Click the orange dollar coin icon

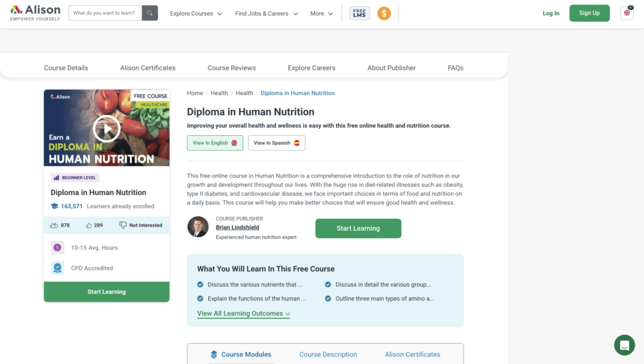[x=384, y=13]
